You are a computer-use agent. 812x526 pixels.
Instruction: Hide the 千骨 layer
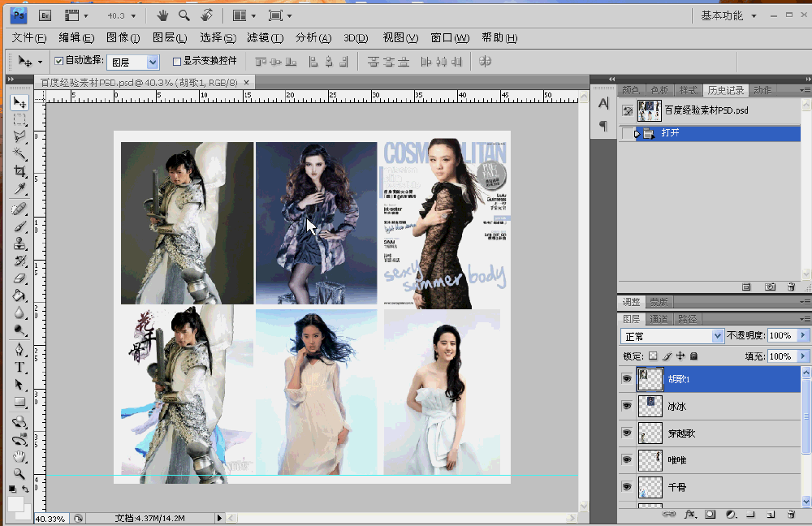pos(627,487)
